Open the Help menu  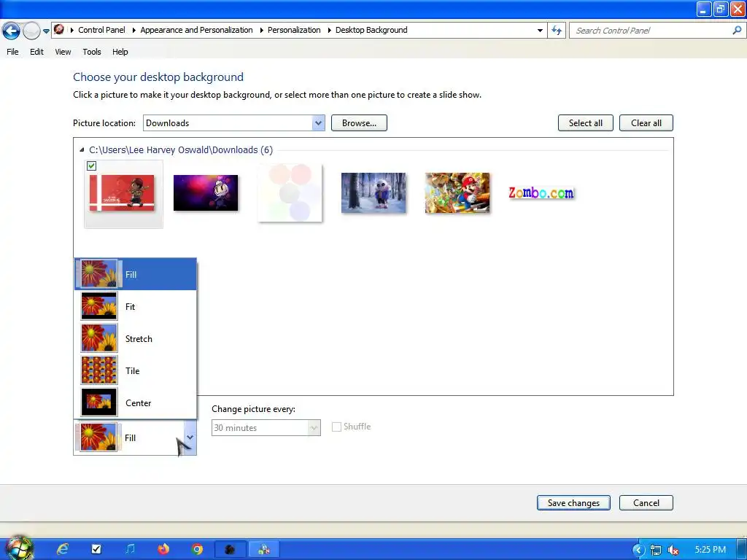click(x=120, y=52)
